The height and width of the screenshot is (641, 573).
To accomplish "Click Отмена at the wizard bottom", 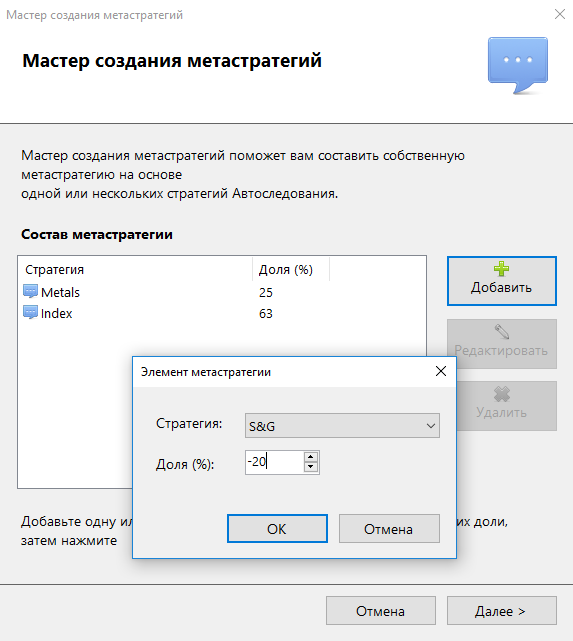I will pos(381,611).
